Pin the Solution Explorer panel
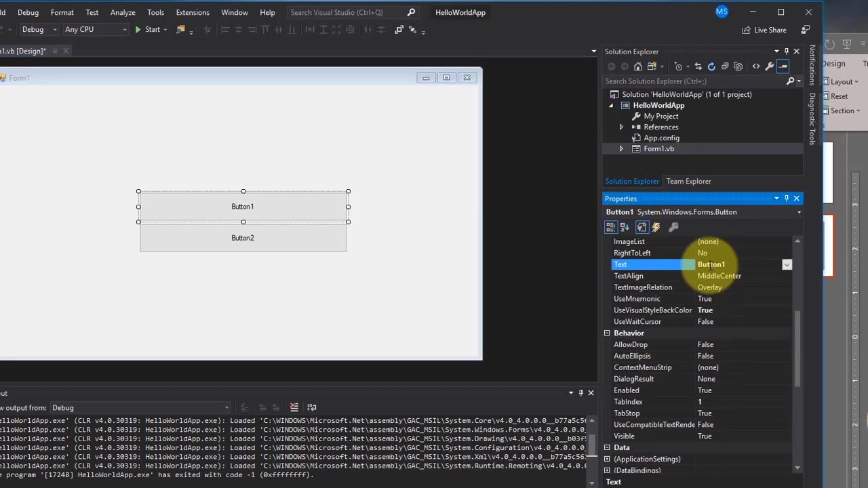Viewport: 868px width, 488px height. pos(787,52)
